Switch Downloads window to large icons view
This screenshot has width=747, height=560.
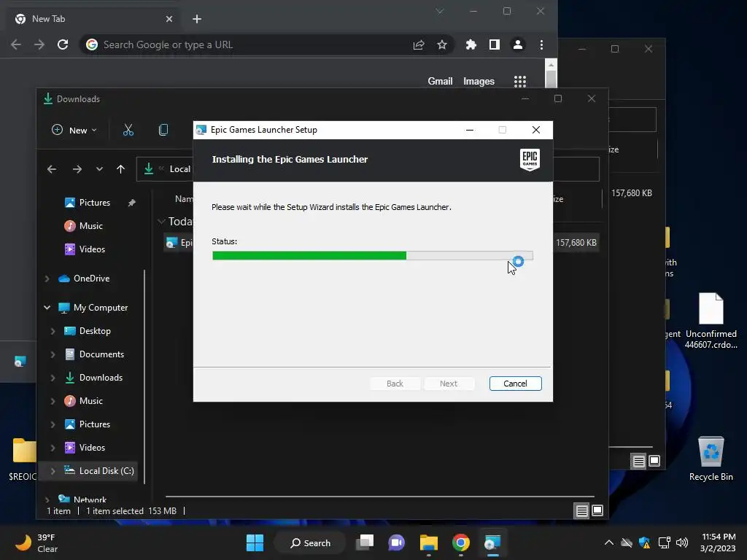(597, 511)
